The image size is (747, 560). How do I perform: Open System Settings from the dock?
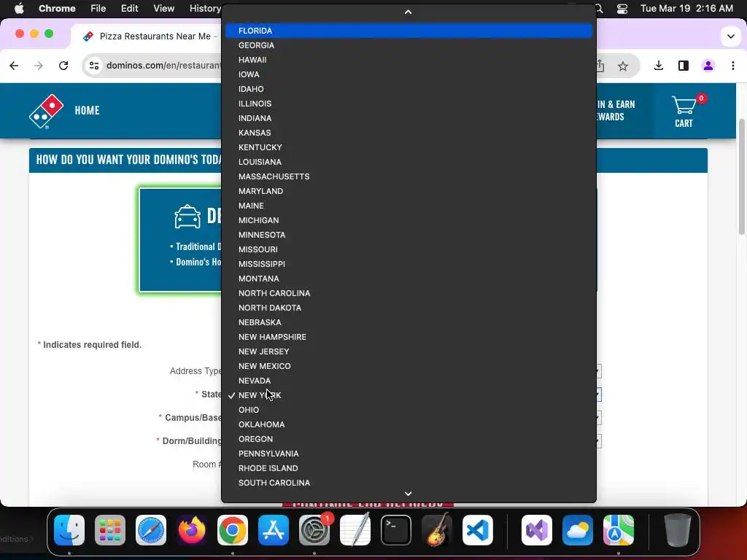[x=314, y=530]
